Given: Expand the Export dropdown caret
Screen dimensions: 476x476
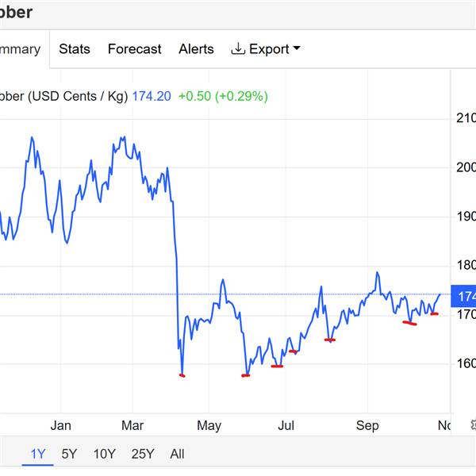Looking at the screenshot, I should coord(297,49).
